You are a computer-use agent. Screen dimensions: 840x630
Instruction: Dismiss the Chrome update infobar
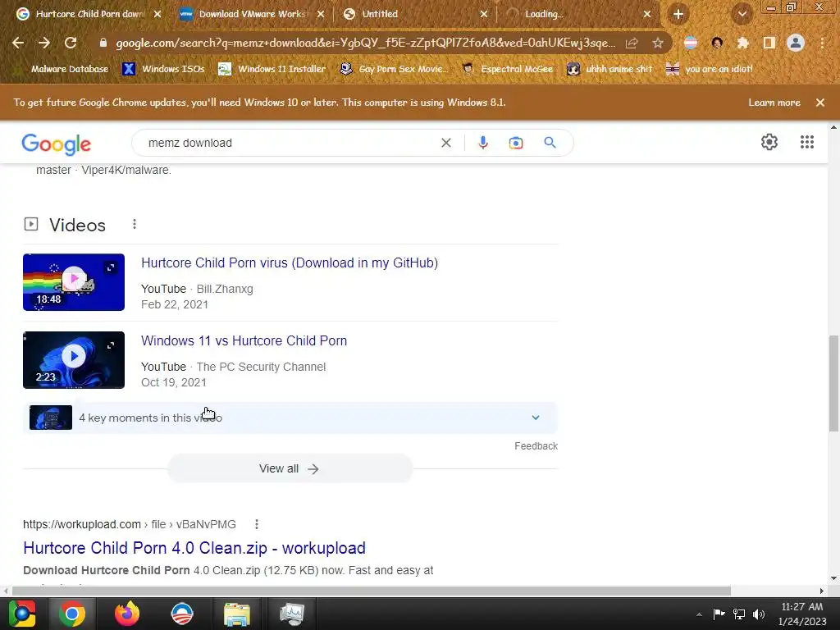(820, 103)
